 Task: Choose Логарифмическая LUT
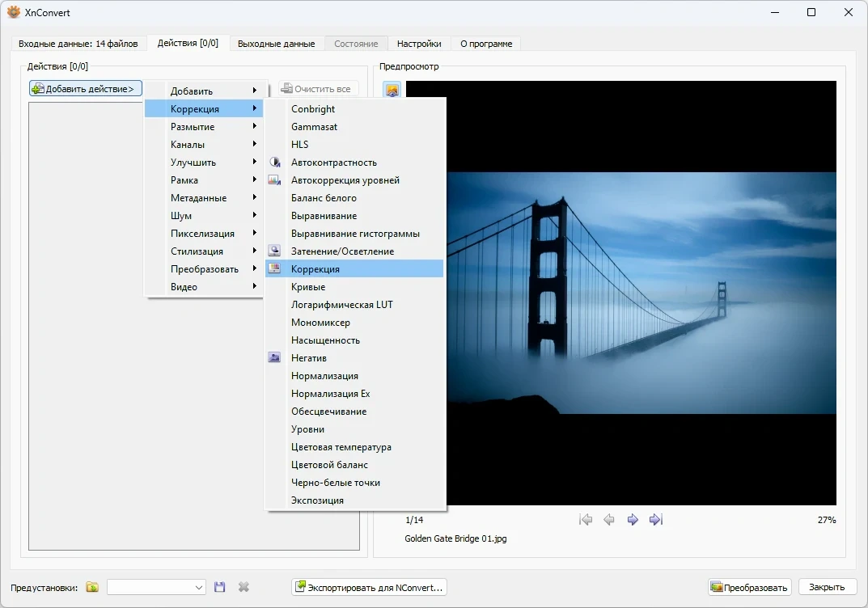click(354, 304)
